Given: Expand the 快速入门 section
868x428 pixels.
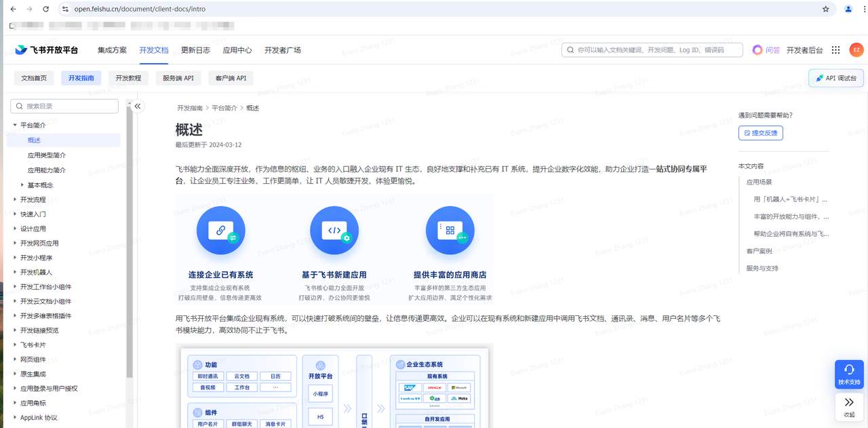Looking at the screenshot, I should pyautogui.click(x=15, y=214).
